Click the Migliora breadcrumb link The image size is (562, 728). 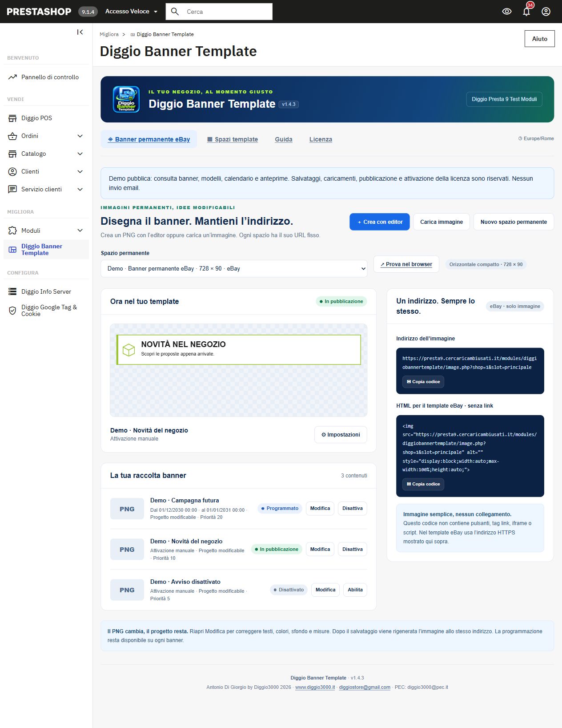109,34
